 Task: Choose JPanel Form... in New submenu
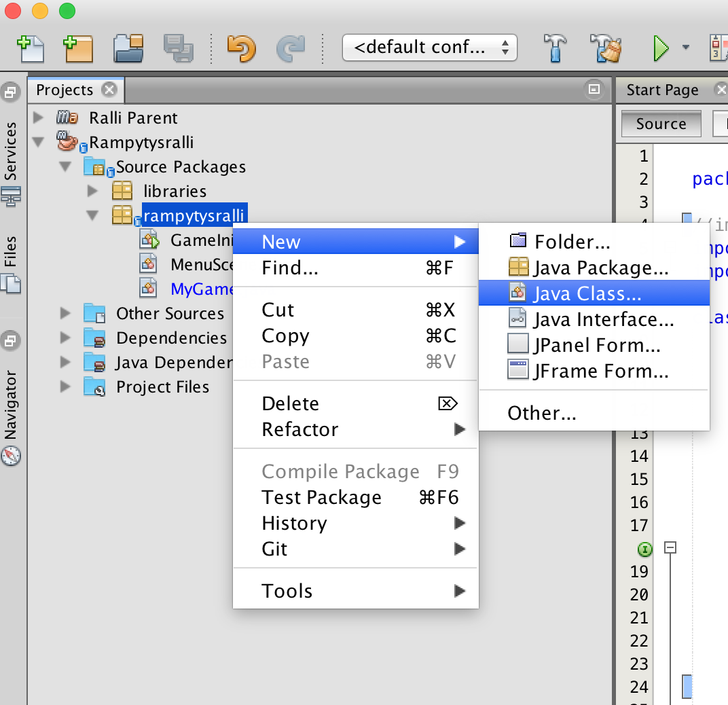tap(594, 345)
